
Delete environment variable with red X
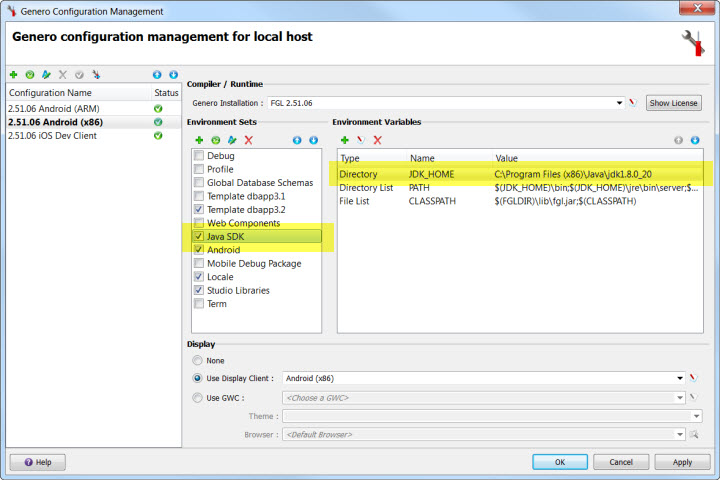[x=377, y=140]
